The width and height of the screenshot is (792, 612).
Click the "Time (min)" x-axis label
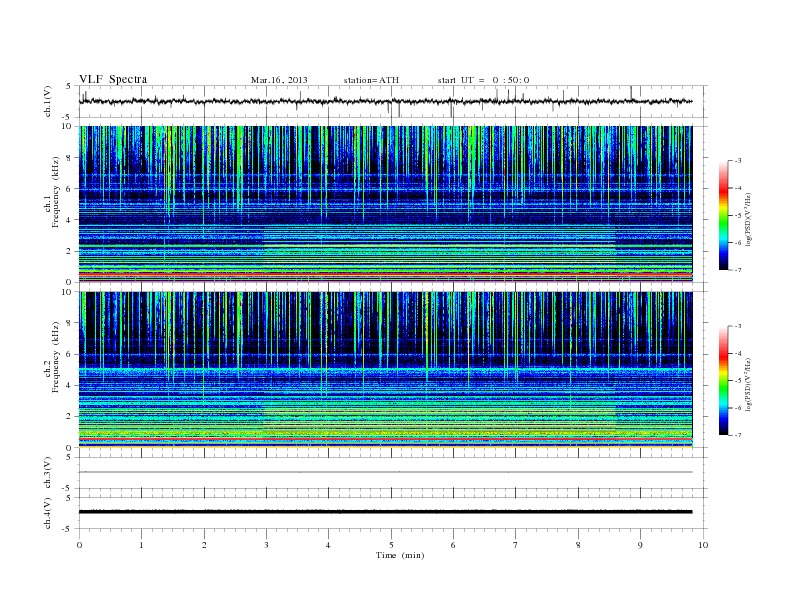point(400,555)
